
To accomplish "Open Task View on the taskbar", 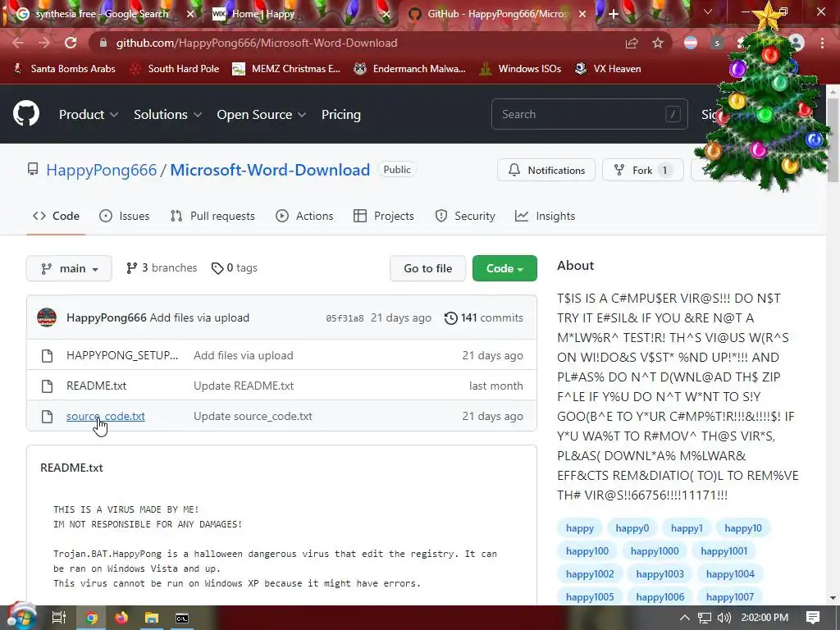I will (58, 618).
